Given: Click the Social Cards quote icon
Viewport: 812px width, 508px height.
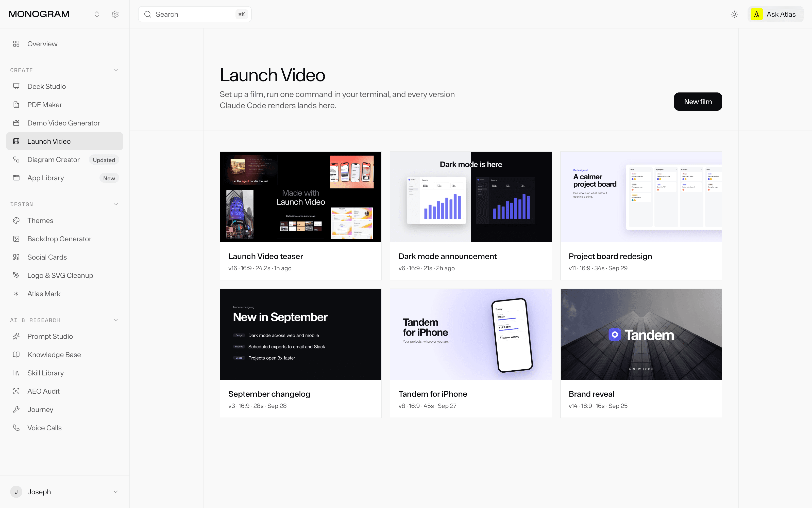Looking at the screenshot, I should point(16,257).
